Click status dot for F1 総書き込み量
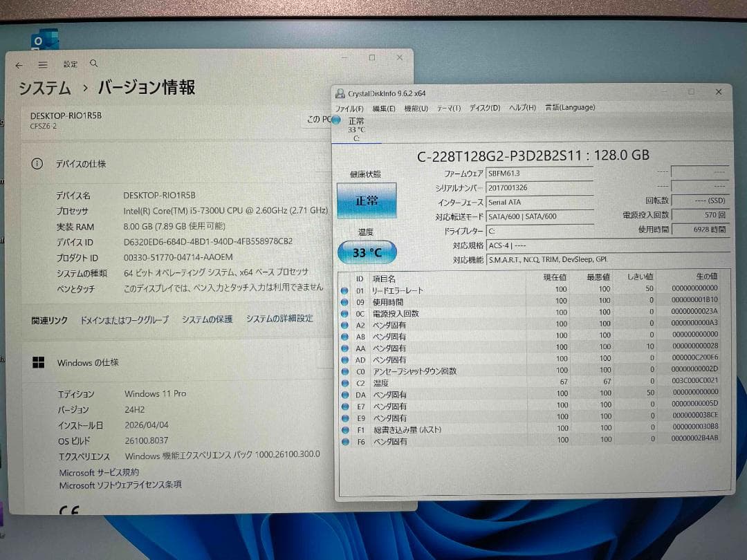Viewport: 747px width, 560px height. (x=345, y=429)
